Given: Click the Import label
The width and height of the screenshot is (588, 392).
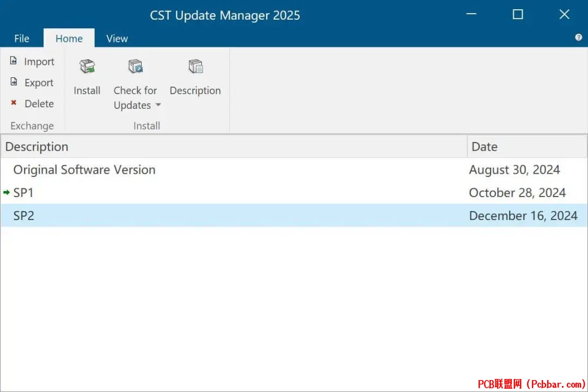Looking at the screenshot, I should 39,62.
